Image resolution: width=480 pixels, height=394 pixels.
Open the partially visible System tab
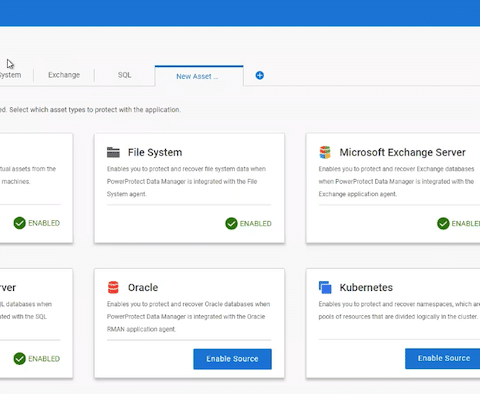tap(10, 75)
